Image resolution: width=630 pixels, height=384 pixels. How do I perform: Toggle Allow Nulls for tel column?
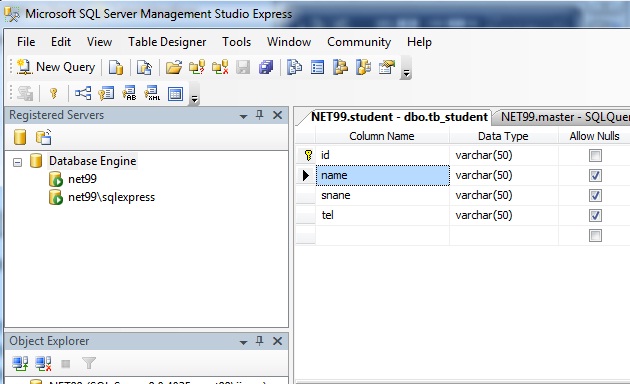[x=595, y=215]
